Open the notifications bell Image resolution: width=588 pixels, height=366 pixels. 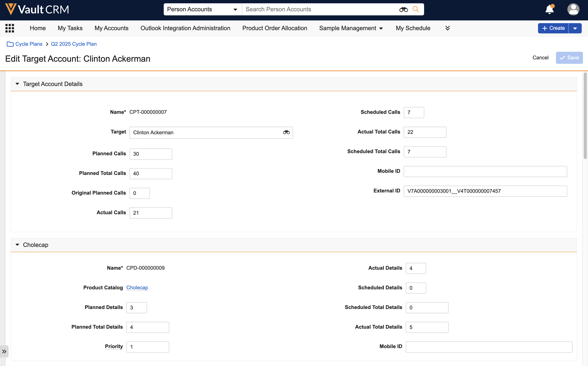[549, 9]
